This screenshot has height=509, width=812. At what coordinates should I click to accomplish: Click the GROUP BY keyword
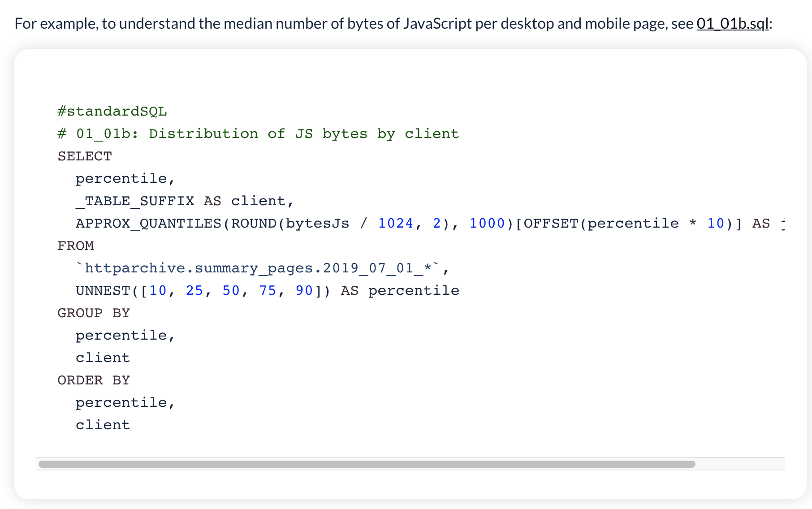(94, 313)
